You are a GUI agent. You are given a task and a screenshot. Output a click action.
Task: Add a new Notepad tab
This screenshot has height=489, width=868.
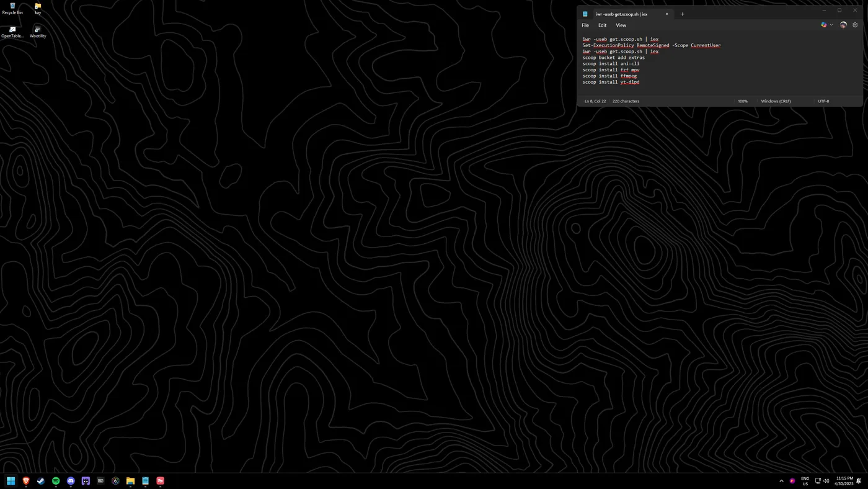pyautogui.click(x=682, y=14)
